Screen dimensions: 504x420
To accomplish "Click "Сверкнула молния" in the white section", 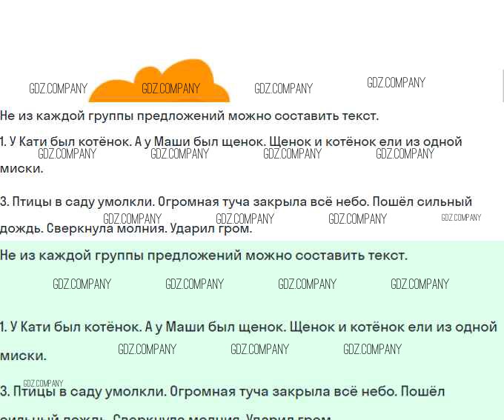I will [106, 229].
